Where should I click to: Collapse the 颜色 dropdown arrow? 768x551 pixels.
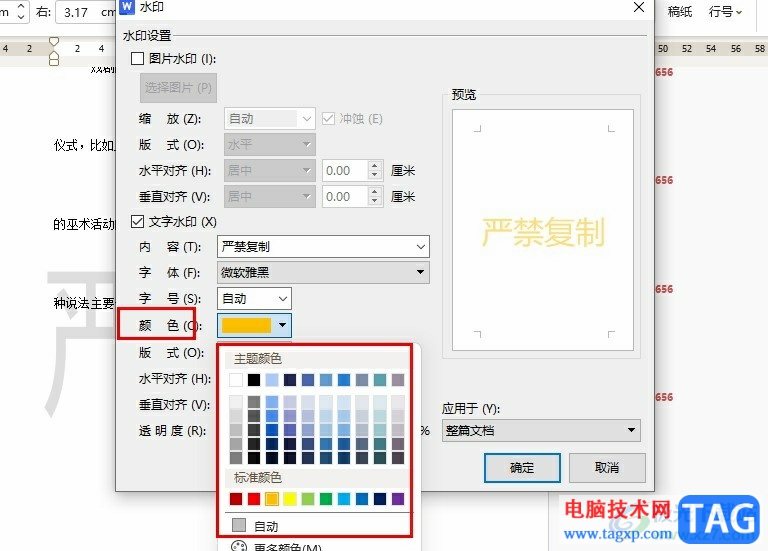(282, 325)
